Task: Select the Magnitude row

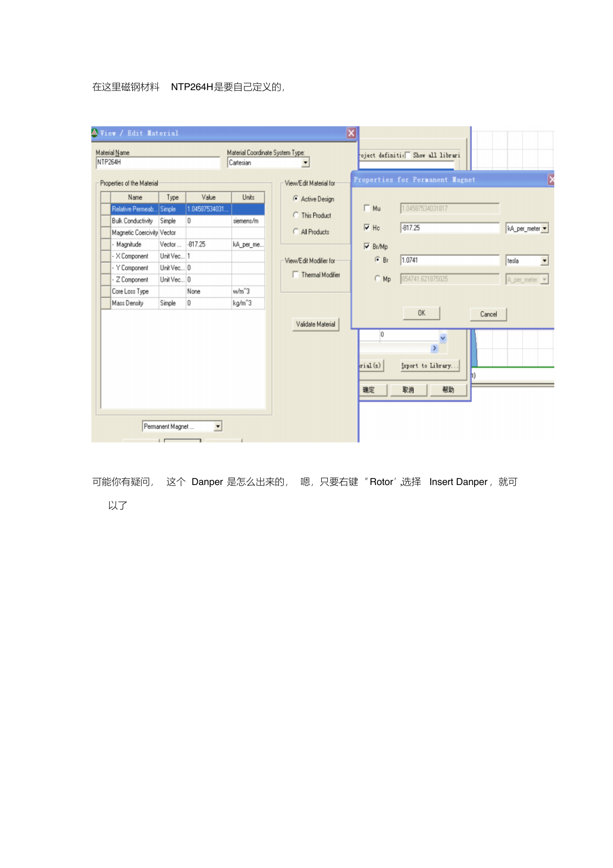Action: point(183,244)
